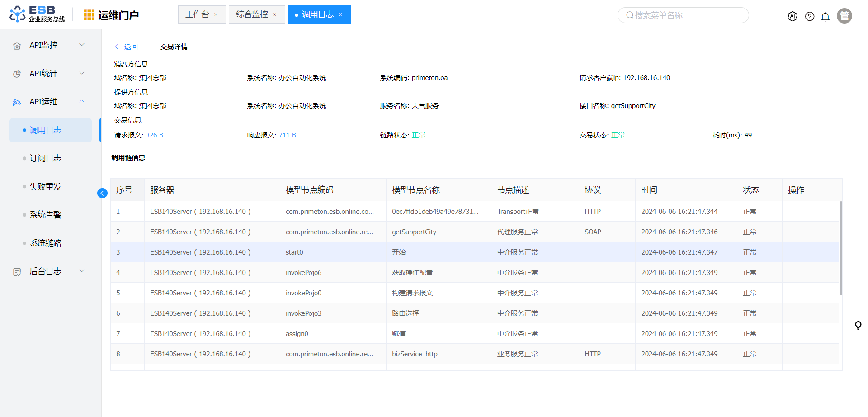
Task: Open 订阅日志 in the sidebar
Action: coord(45,158)
